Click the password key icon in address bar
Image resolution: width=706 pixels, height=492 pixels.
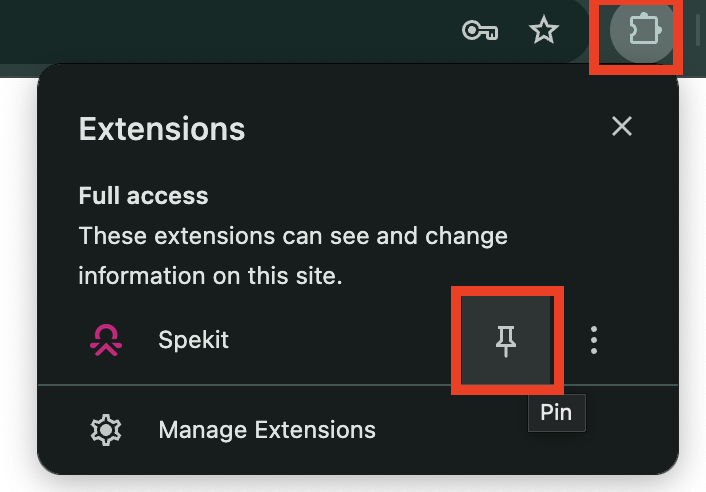click(x=480, y=31)
